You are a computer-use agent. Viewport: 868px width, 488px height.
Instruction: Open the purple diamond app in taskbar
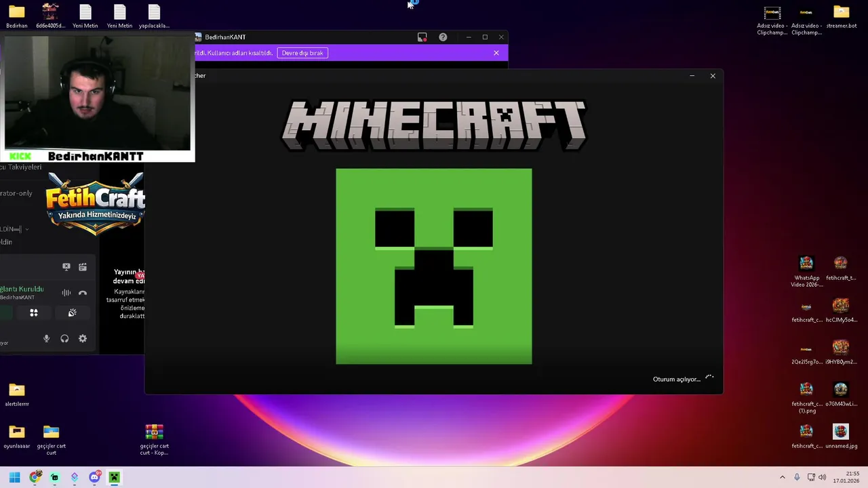(x=75, y=477)
